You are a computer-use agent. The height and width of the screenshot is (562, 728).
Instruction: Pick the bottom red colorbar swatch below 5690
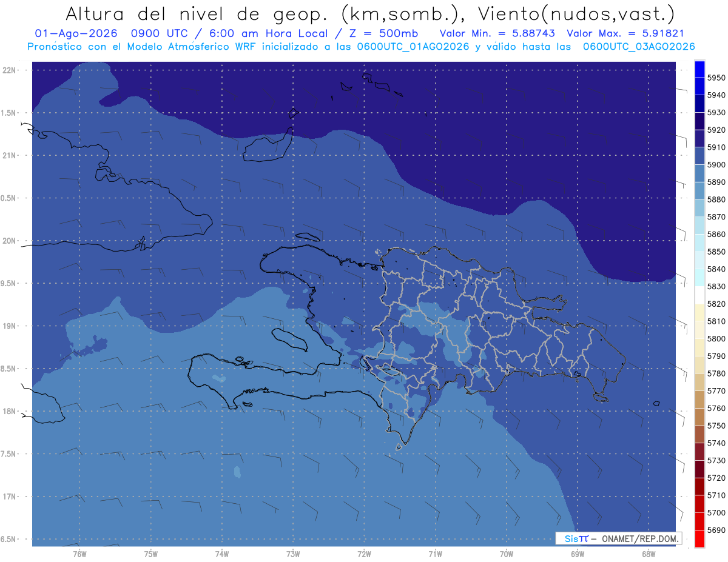[x=699, y=538]
